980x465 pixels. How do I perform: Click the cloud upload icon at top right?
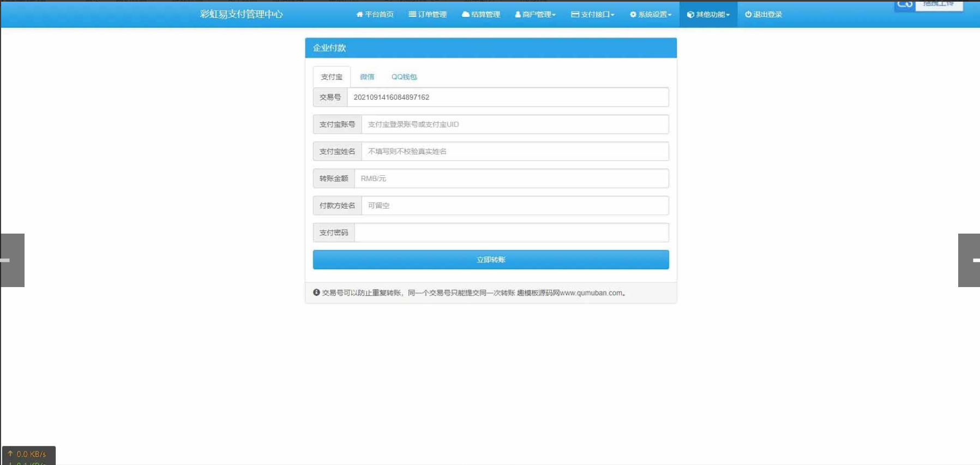905,5
